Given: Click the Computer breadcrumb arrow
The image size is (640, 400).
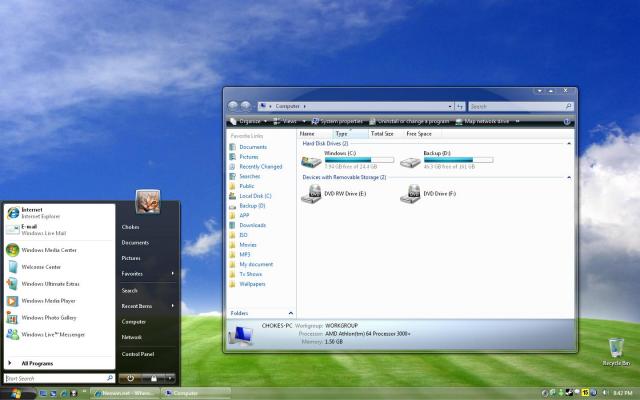Looking at the screenshot, I should (304, 106).
